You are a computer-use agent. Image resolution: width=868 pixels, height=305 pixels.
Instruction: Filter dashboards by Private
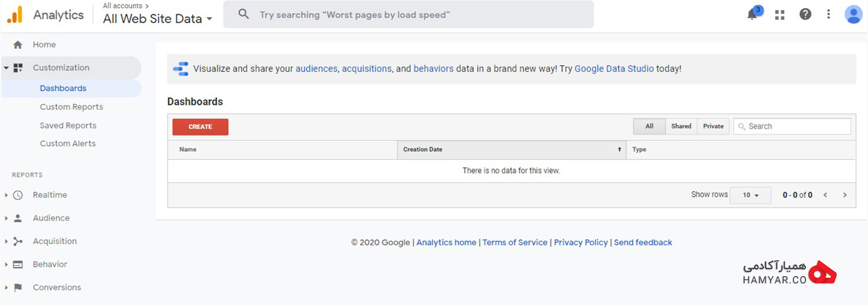click(713, 127)
